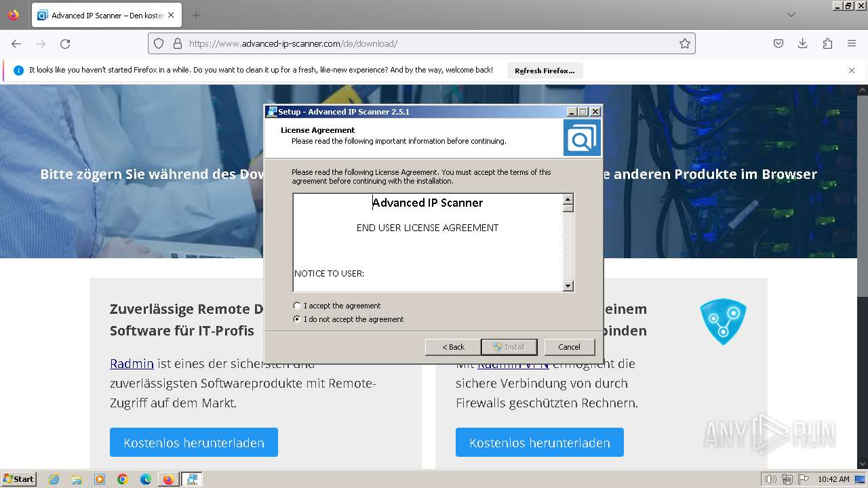868x488 pixels.
Task: Launch Chrome from the taskbar
Action: (123, 479)
